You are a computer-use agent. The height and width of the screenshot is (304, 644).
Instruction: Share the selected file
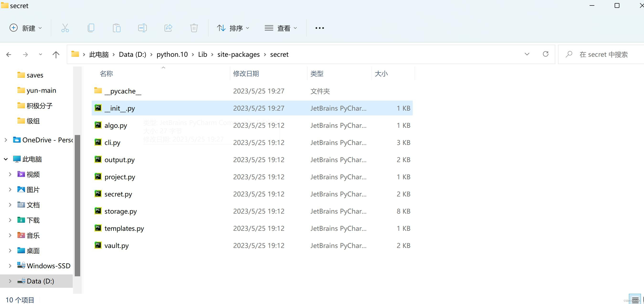[168, 28]
